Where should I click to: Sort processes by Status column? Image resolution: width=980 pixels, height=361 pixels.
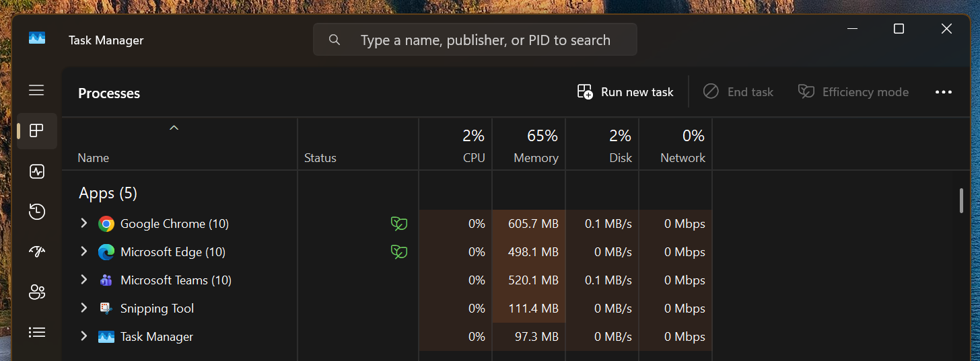(x=320, y=158)
